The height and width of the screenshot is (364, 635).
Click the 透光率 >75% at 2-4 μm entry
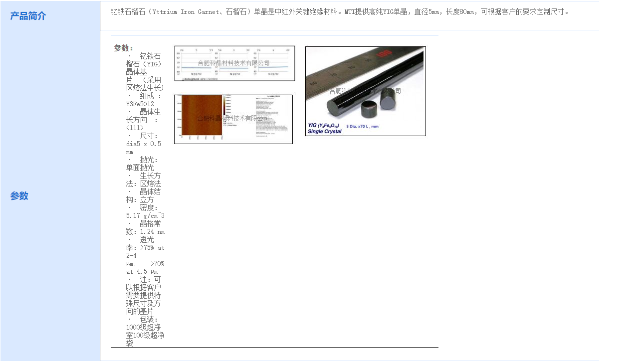[x=145, y=255]
